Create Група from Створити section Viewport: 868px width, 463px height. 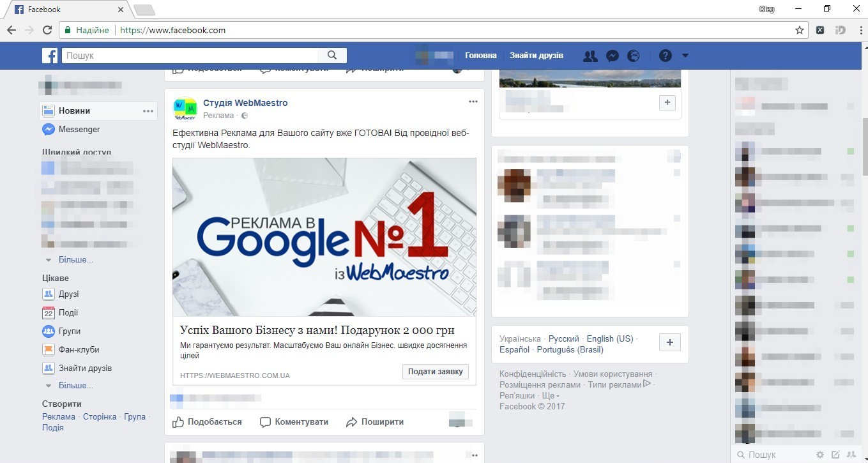[x=135, y=417]
